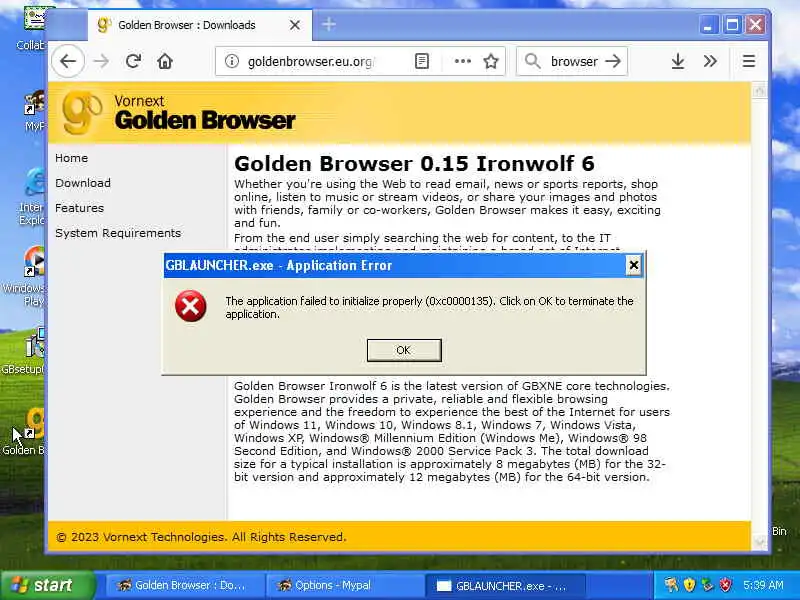Screen dimensions: 800x600
Task: Switch to Options - Mypal taskbar item
Action: [x=344, y=585]
